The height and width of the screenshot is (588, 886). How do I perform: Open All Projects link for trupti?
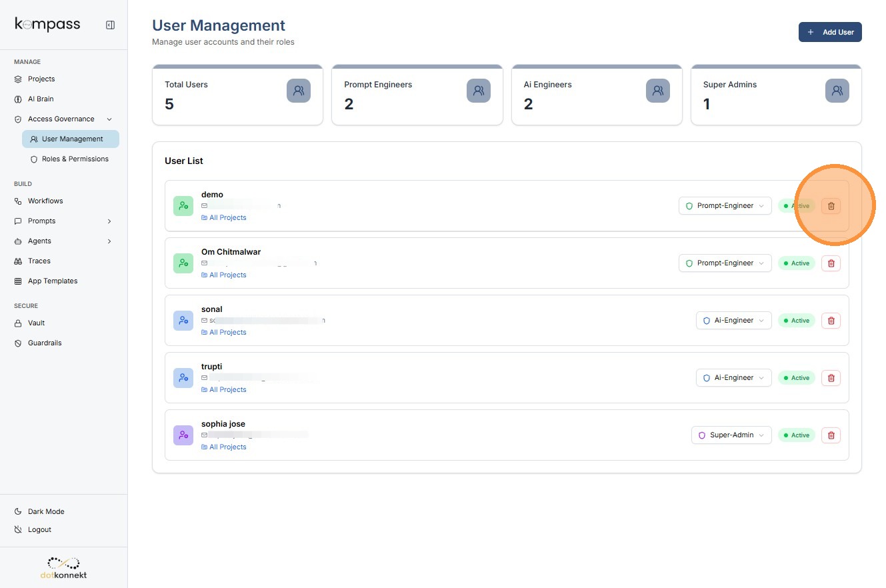pos(224,390)
